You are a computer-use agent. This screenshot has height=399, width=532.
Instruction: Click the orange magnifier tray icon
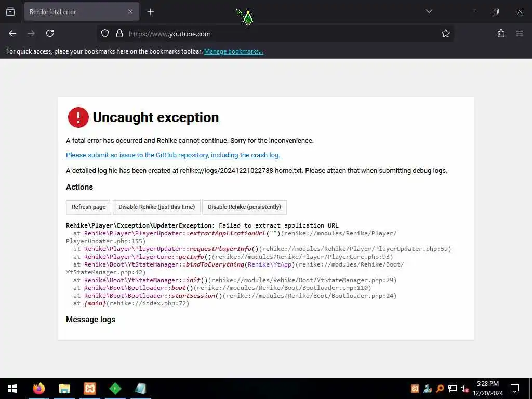click(x=440, y=389)
